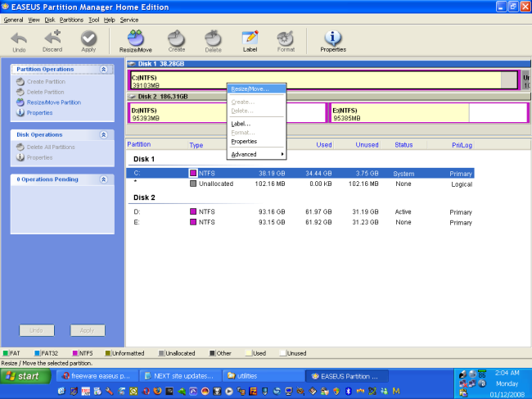Select the Disk 1 38.28GB header
Viewport: 532px width, 399px height.
click(328, 64)
